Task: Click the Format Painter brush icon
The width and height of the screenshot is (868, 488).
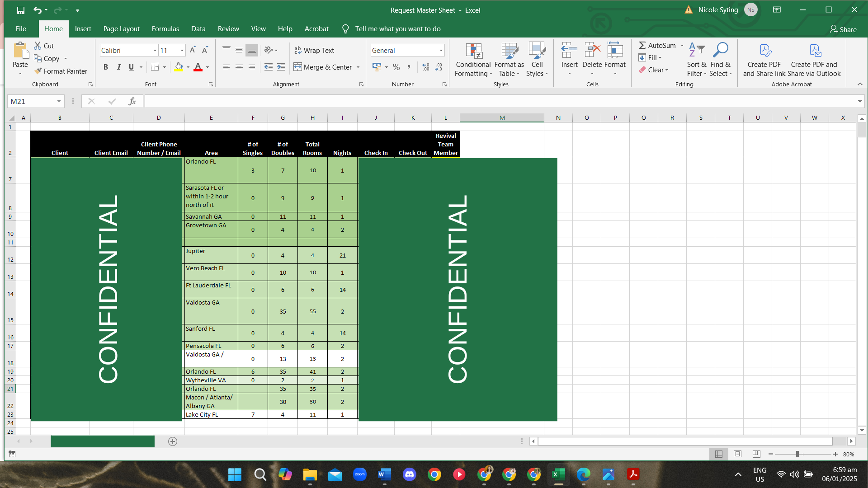Action: [x=38, y=71]
